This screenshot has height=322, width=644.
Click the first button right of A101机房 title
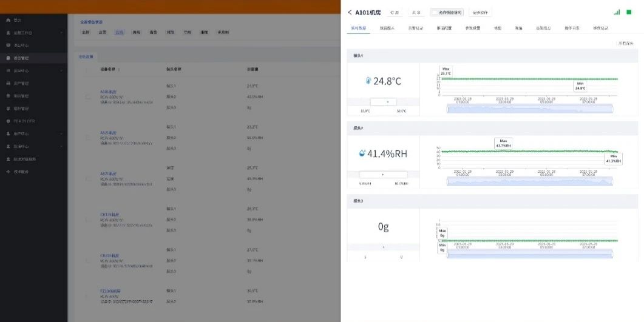pyautogui.click(x=395, y=12)
